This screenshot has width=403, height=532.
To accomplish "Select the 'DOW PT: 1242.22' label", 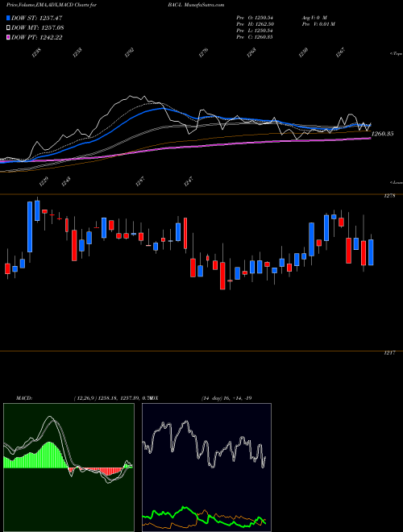I will (x=36, y=37).
